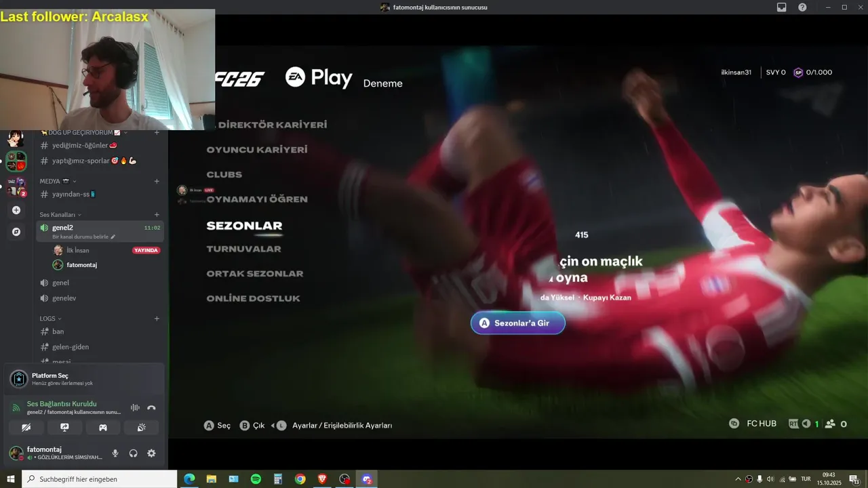Share your screen from voice panel
This screenshot has height=488, width=868.
[64, 428]
